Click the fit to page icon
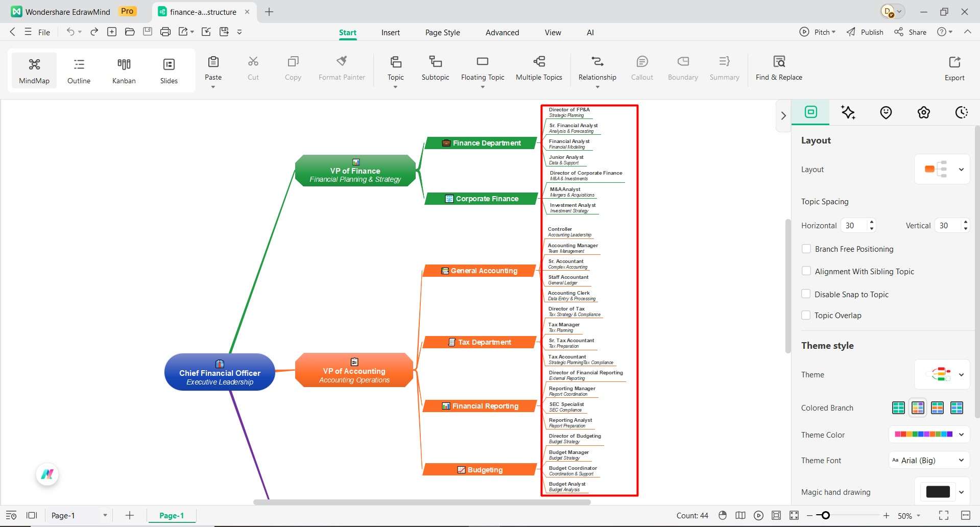Viewport: 980px width, 527px height. point(776,515)
